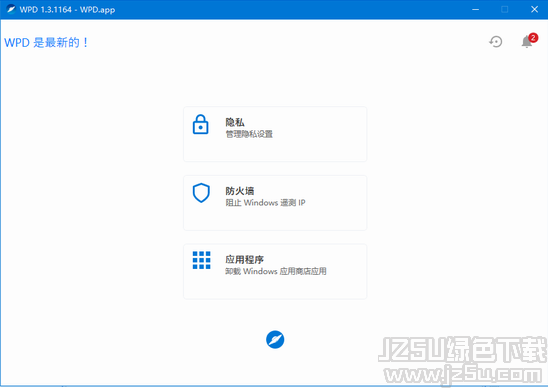This screenshot has width=548, height=388.
Task: Click the grid icon for applications
Action: pos(202,260)
